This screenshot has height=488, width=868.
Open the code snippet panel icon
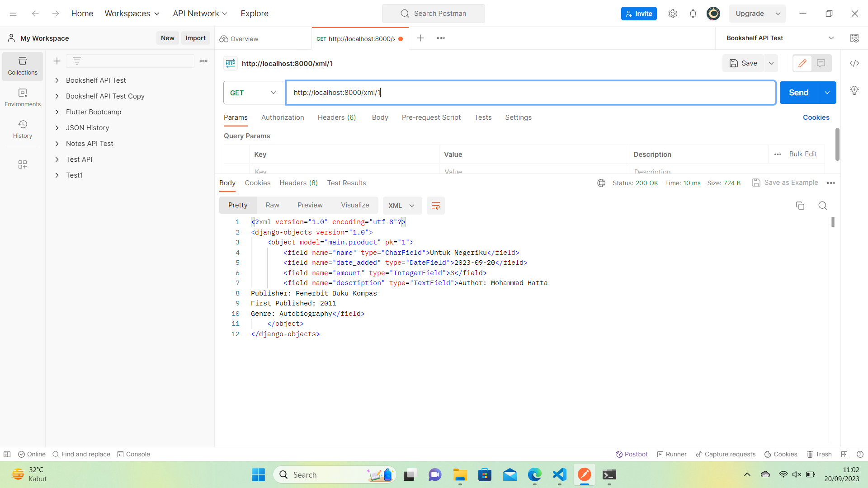tap(854, 63)
